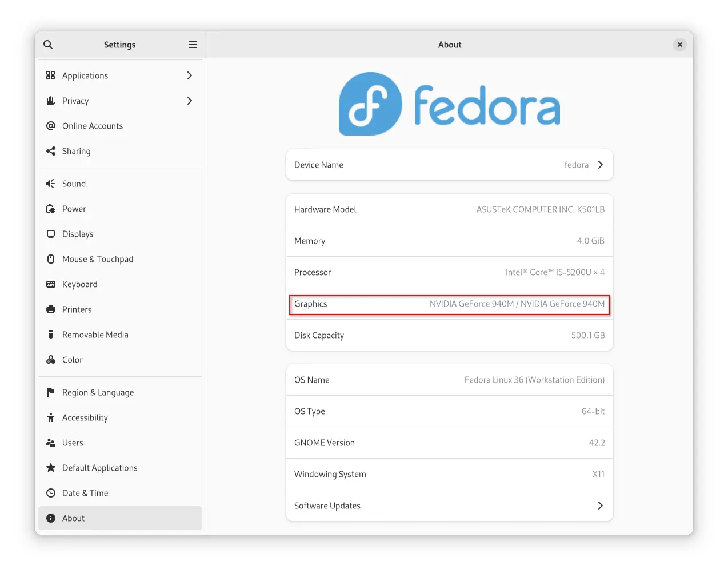Click the Power battery icon in sidebar
The height and width of the screenshot is (573, 728).
tap(51, 209)
